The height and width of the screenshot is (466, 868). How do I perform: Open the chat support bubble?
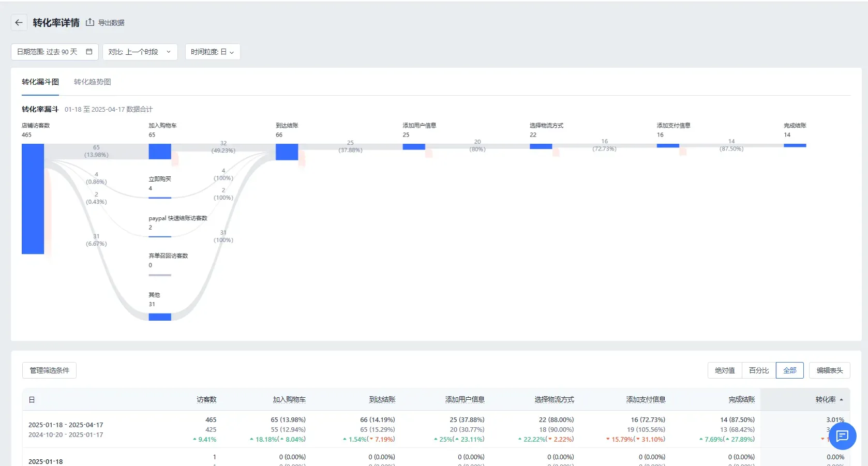(x=842, y=436)
